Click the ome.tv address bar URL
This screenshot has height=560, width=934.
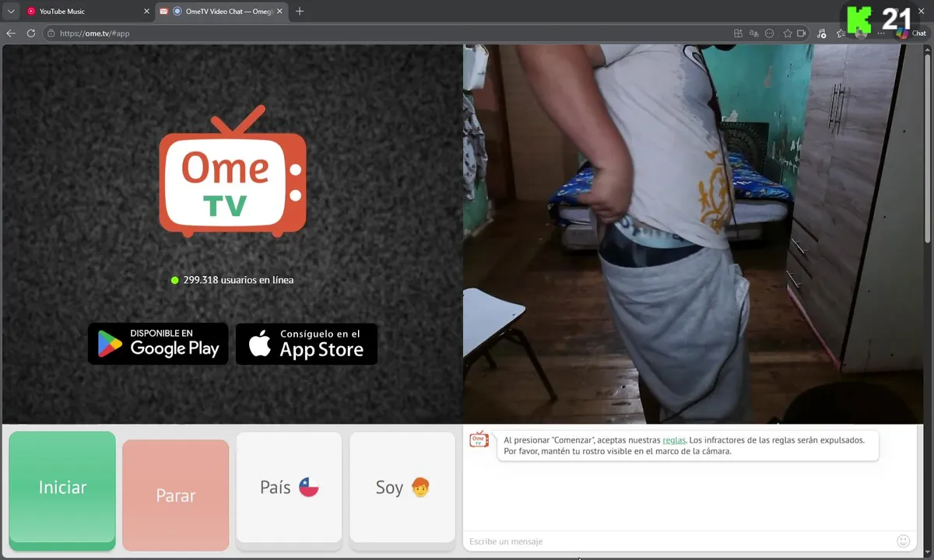(x=94, y=33)
